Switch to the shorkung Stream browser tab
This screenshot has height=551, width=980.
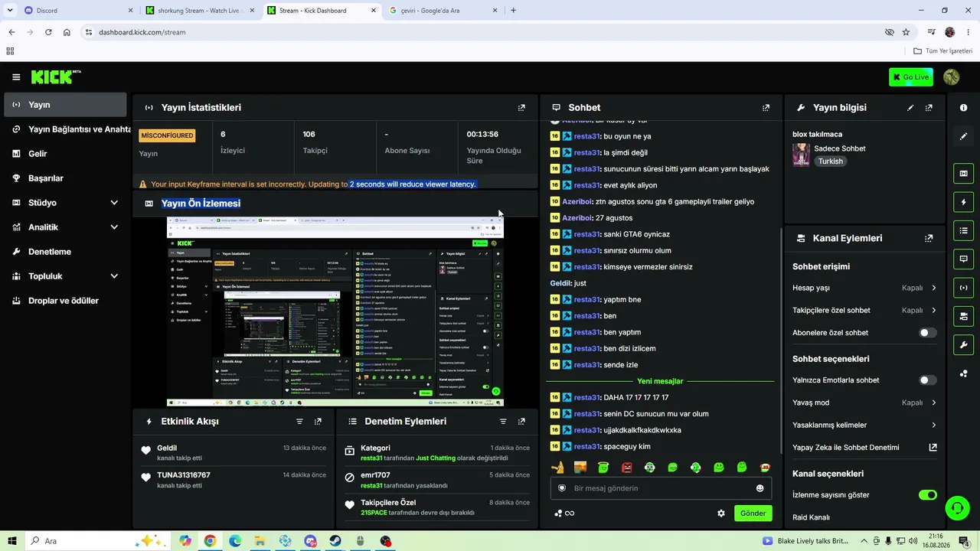(201, 11)
